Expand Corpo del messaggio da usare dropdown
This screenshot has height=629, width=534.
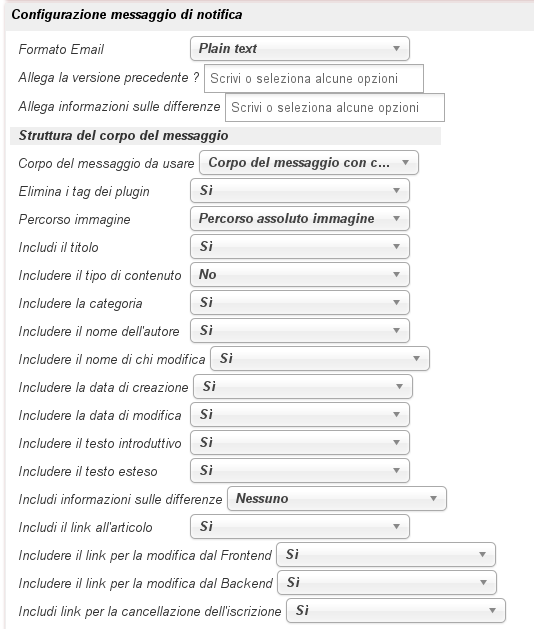coord(309,162)
